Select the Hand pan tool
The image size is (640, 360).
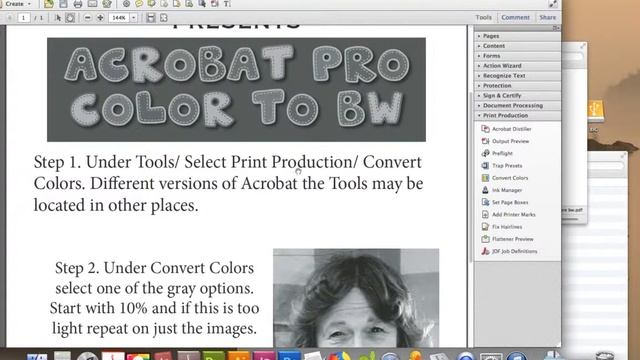[70, 18]
